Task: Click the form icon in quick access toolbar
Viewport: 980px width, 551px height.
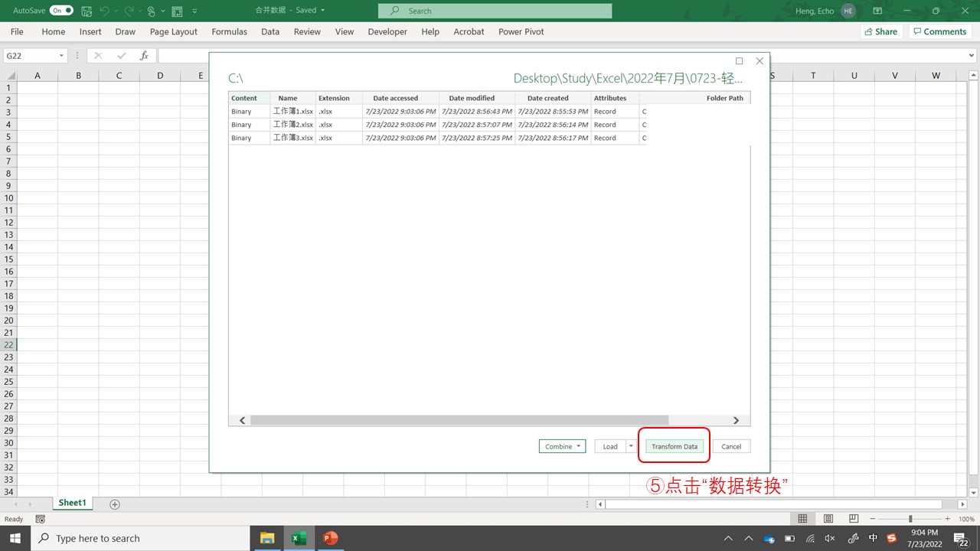Action: [177, 11]
